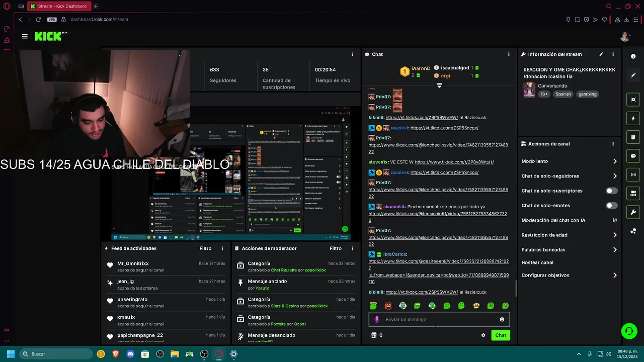
Task: Send message with green Chat button
Action: click(x=501, y=335)
